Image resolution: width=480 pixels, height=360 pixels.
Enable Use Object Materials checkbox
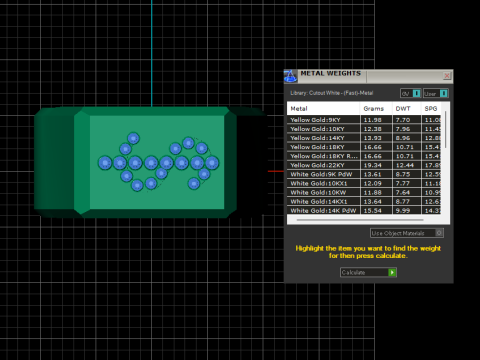439,233
